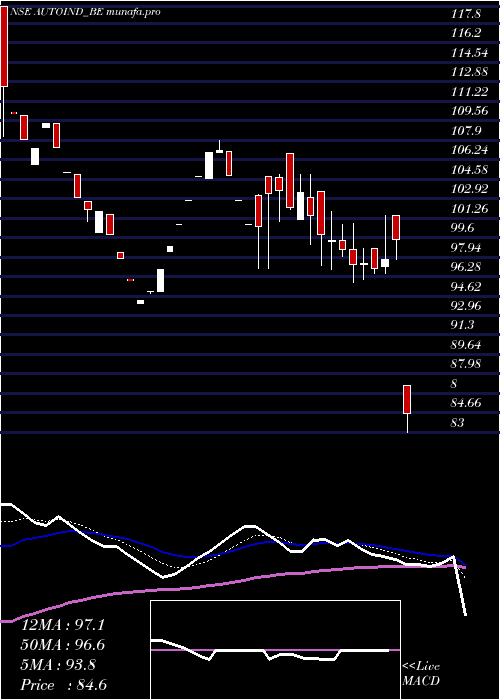
Task: Click the 12MA : 97.1 readout
Action: pyautogui.click(x=63, y=625)
